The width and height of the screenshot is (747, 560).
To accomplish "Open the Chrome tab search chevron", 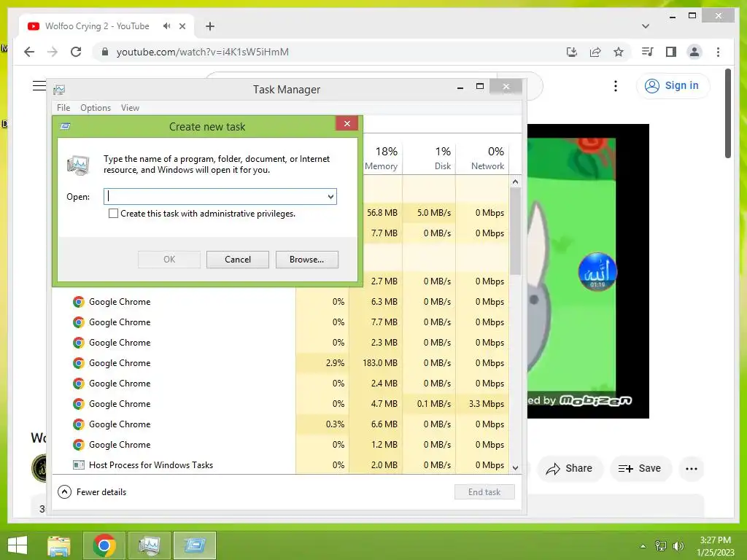I will pos(645,26).
